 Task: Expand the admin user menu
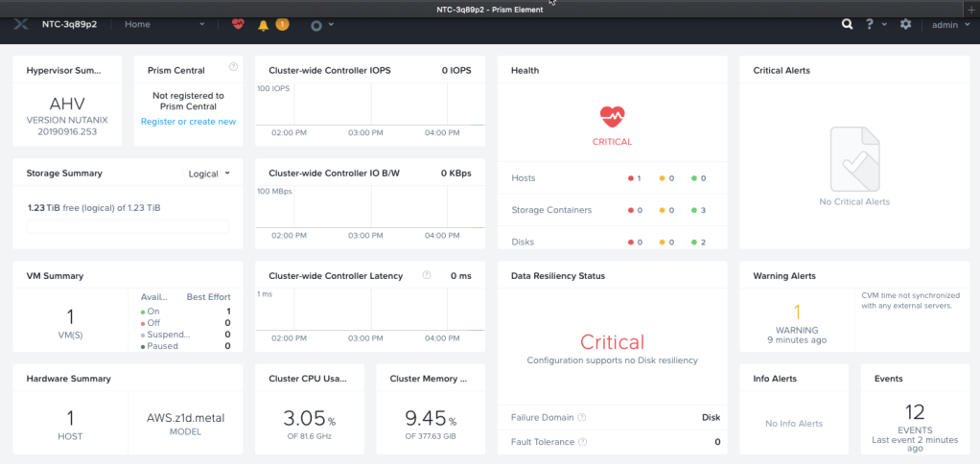[950, 25]
